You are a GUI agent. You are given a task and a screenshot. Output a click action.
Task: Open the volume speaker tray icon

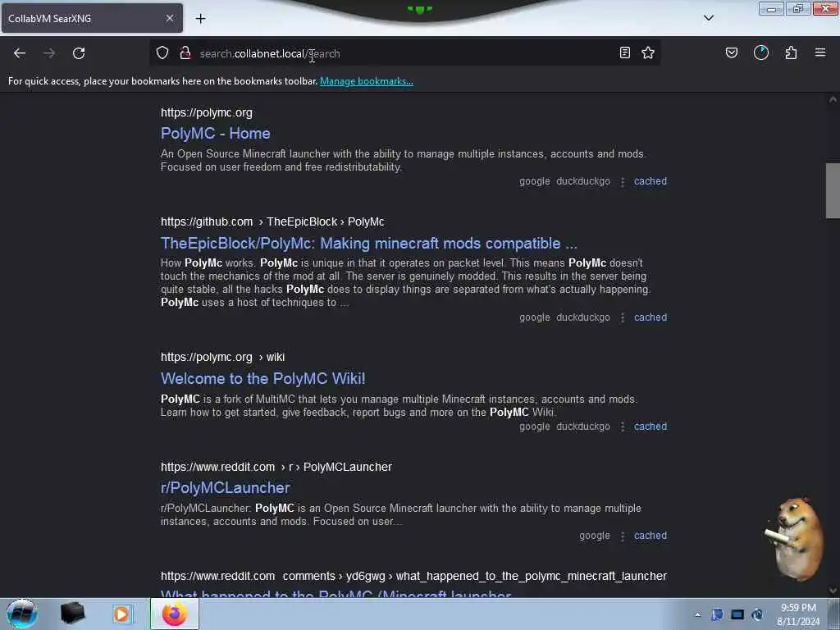pos(757,614)
